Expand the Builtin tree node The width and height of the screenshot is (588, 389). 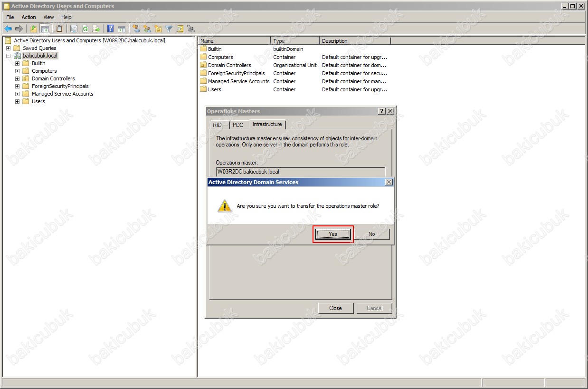coord(17,63)
